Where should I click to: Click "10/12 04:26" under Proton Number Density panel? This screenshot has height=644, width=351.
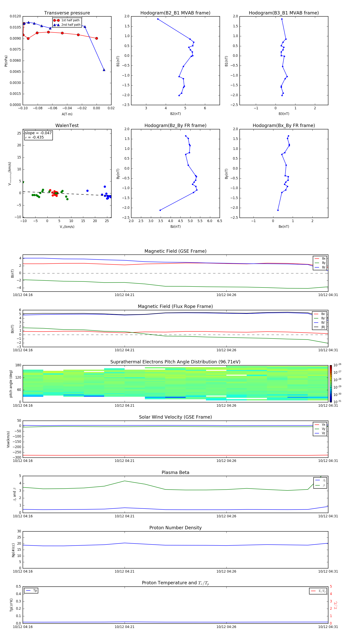[x=226, y=571]
